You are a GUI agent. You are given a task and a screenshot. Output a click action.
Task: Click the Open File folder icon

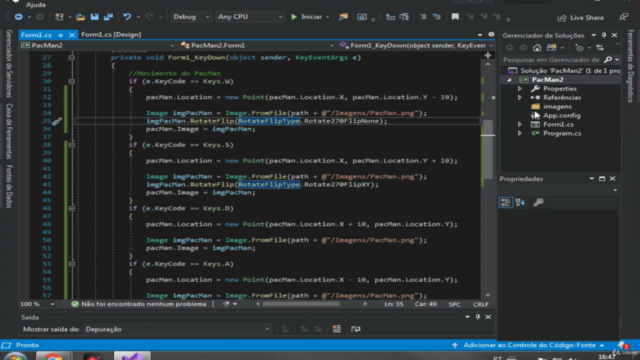coord(80,17)
